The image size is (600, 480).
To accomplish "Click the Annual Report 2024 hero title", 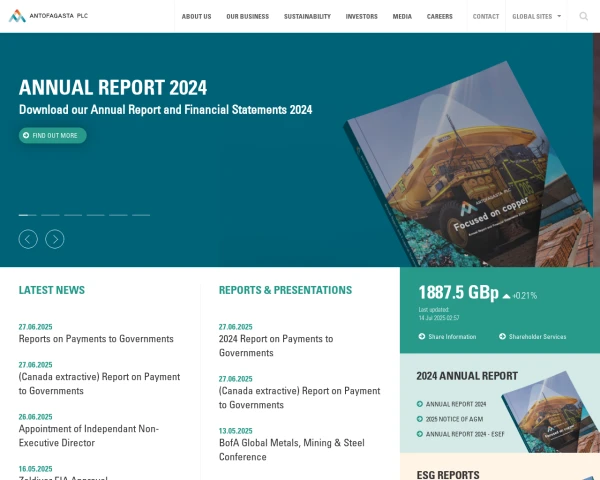I will tap(113, 87).
